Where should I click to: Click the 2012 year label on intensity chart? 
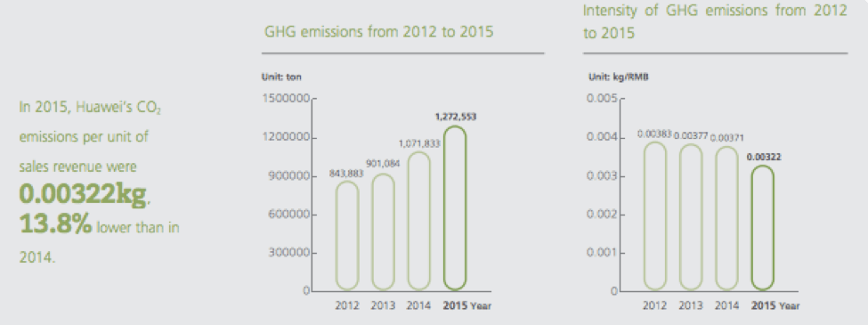tap(654, 305)
